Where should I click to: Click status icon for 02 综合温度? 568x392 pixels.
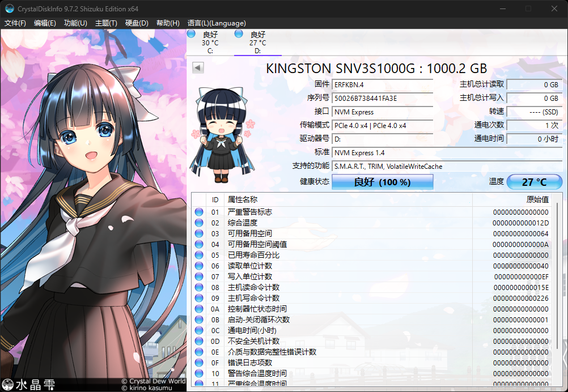point(199,223)
